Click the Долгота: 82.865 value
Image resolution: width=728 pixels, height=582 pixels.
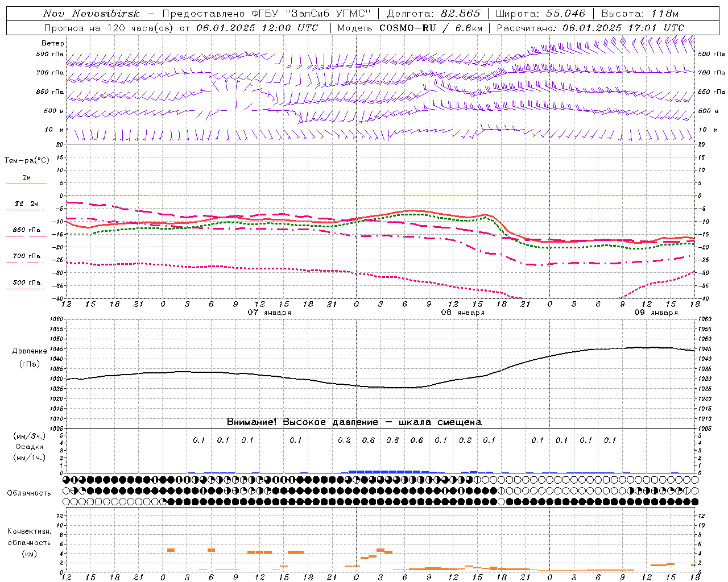[433, 14]
